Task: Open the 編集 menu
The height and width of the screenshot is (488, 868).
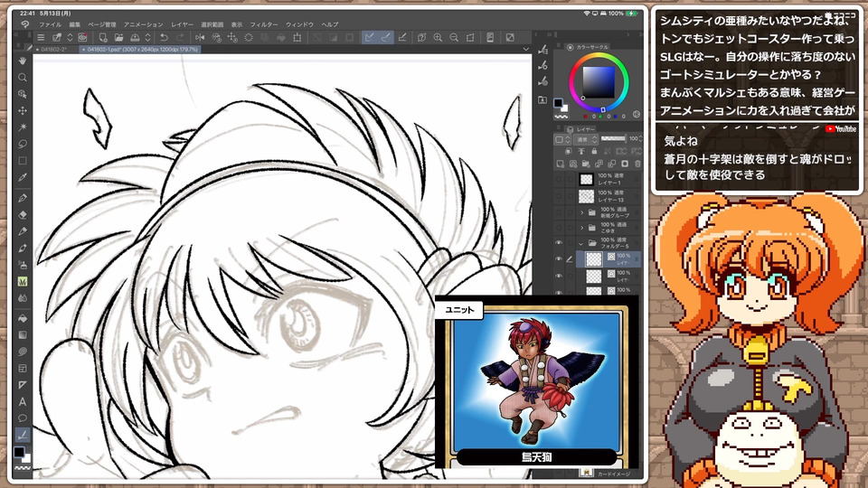Action: pos(75,25)
